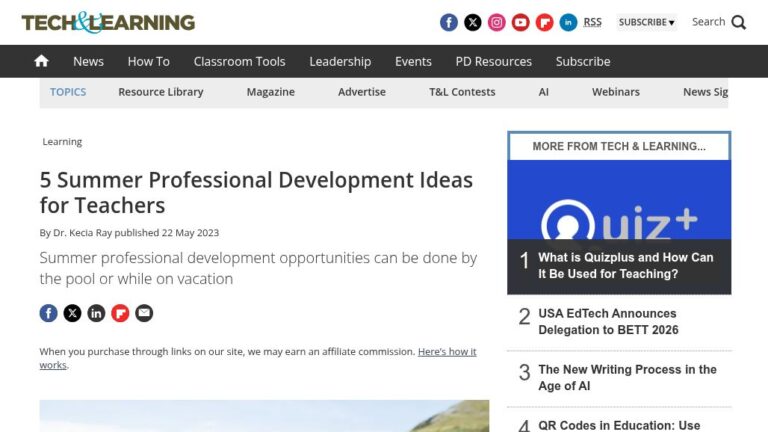Open QR Codes in Education article
Screen dimensions: 768x432
619,425
